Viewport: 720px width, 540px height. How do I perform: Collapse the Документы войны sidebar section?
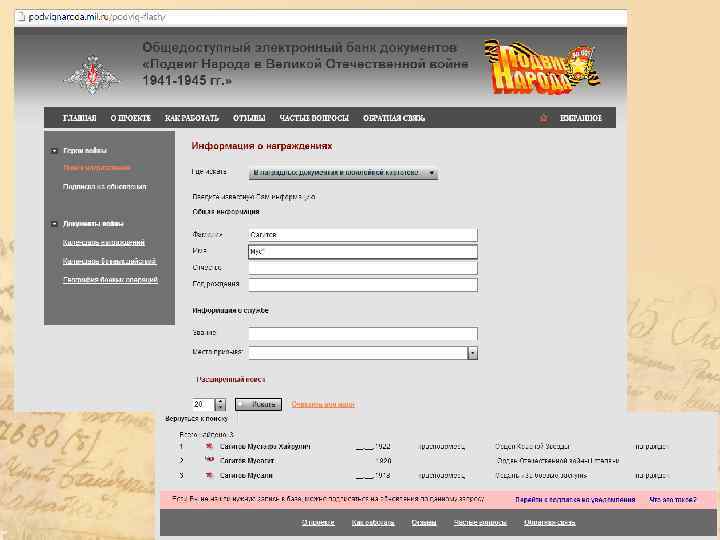coord(54,224)
